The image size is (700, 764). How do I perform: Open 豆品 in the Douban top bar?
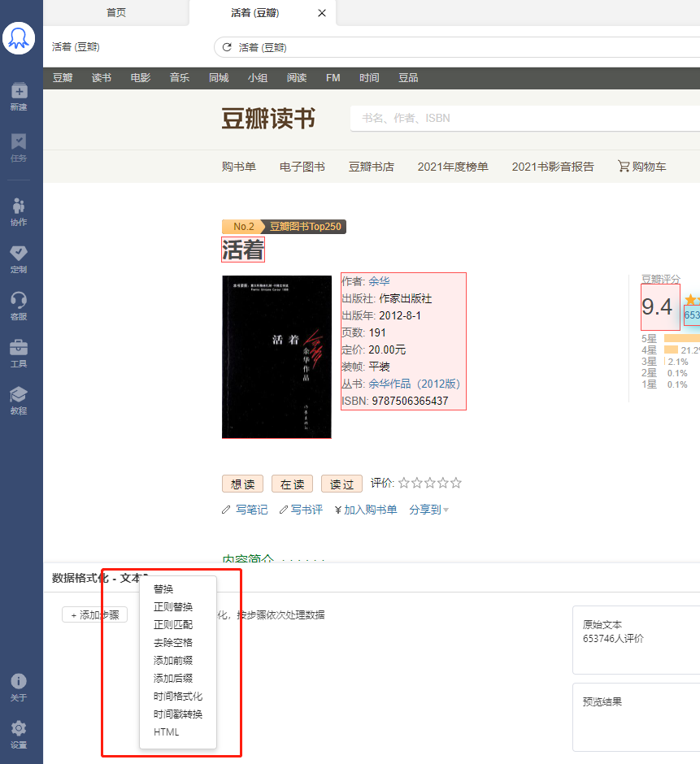pos(408,78)
